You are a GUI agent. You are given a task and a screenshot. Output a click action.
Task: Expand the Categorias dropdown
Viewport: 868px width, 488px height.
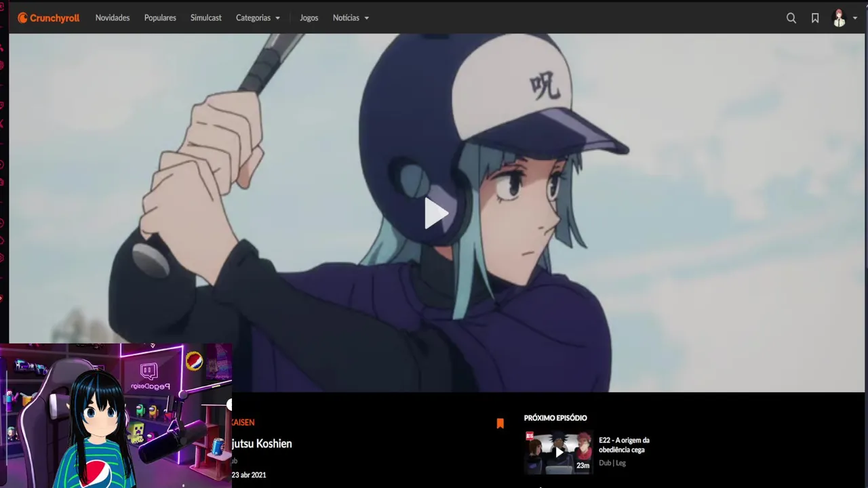point(258,18)
